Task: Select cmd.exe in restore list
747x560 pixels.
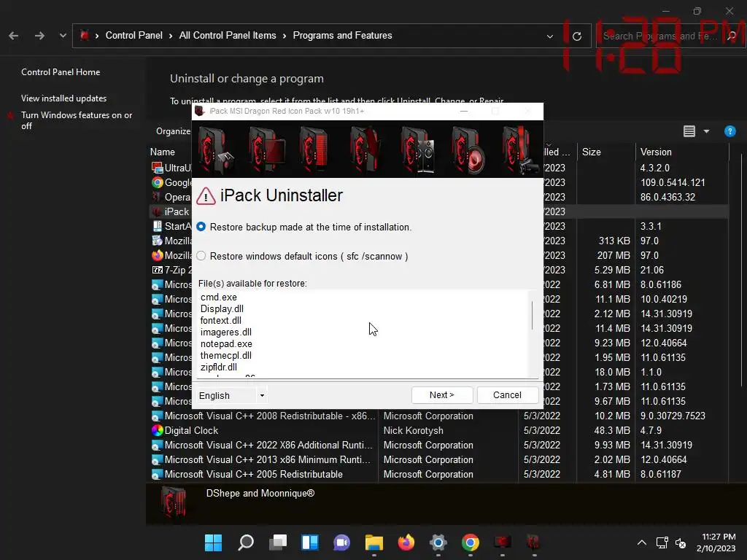Action: pos(219,297)
